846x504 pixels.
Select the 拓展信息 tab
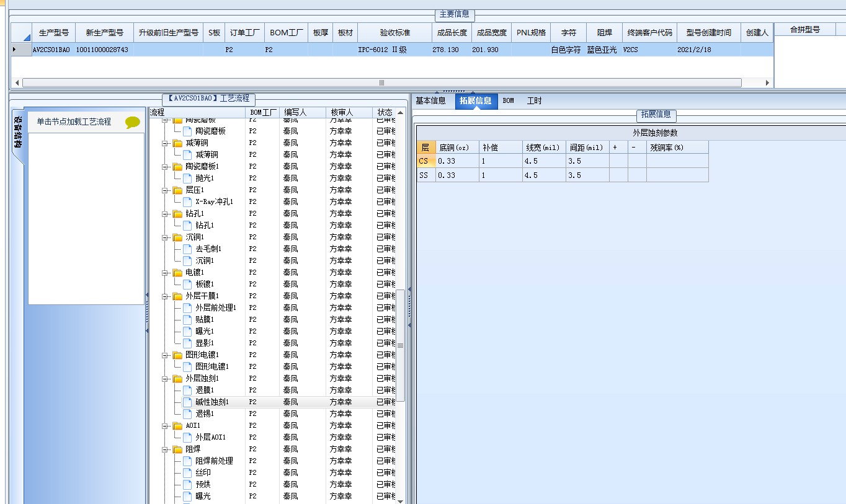tap(476, 101)
